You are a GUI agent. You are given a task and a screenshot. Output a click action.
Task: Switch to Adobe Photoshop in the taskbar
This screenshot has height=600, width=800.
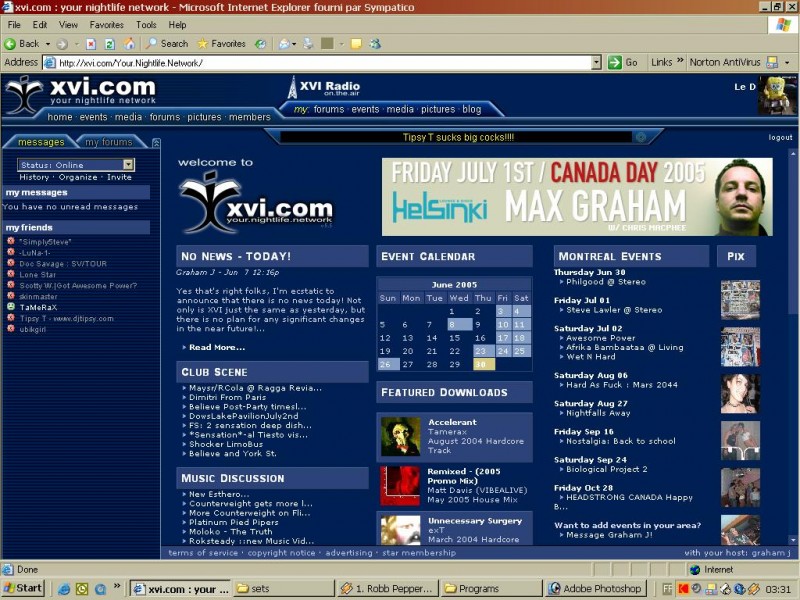[x=595, y=589]
